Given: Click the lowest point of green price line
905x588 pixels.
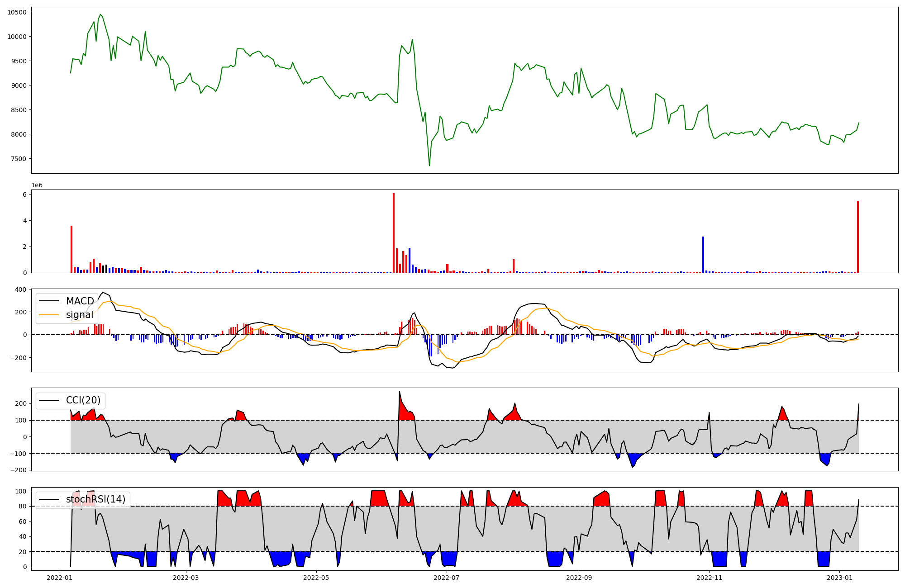Looking at the screenshot, I should tap(429, 166).
